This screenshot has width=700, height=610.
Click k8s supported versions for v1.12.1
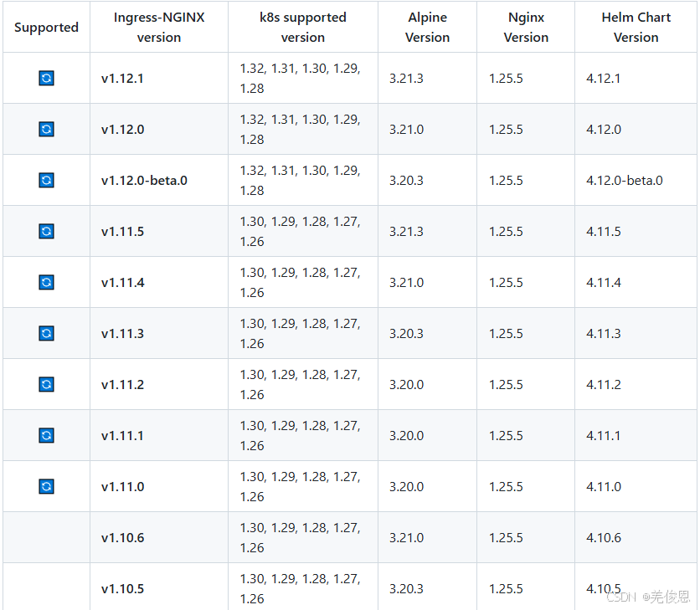[300, 78]
